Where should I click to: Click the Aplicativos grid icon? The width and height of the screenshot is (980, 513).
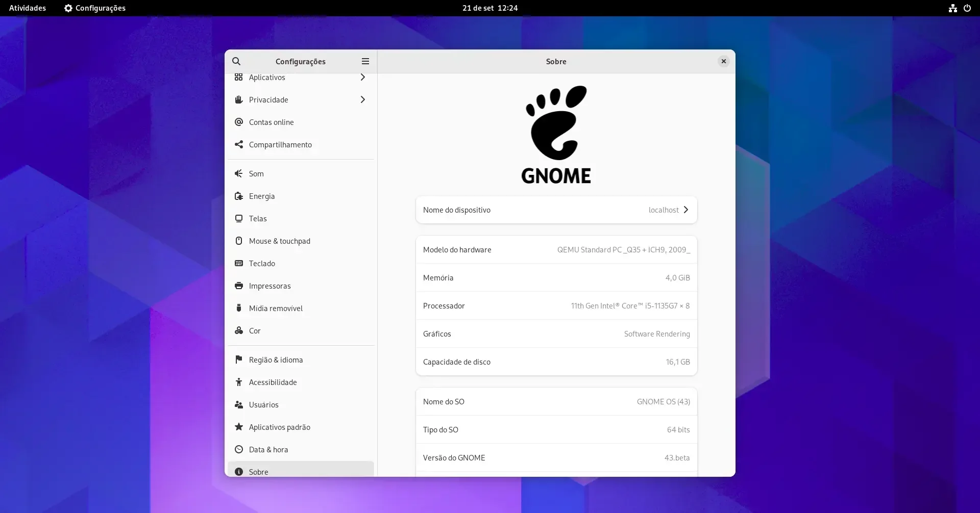click(238, 77)
